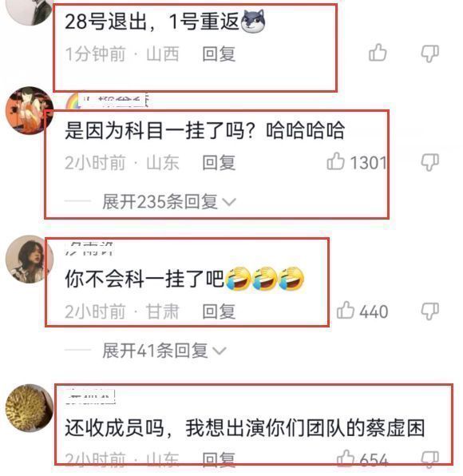The image size is (463, 476).
Task: Like the 28号退出 comment
Action: tap(378, 53)
